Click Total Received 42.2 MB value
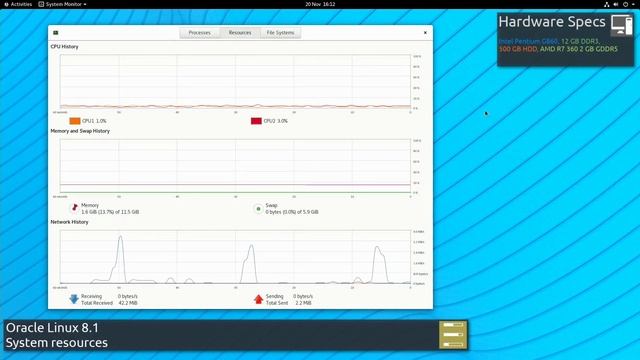The image size is (640, 360). tap(128, 303)
